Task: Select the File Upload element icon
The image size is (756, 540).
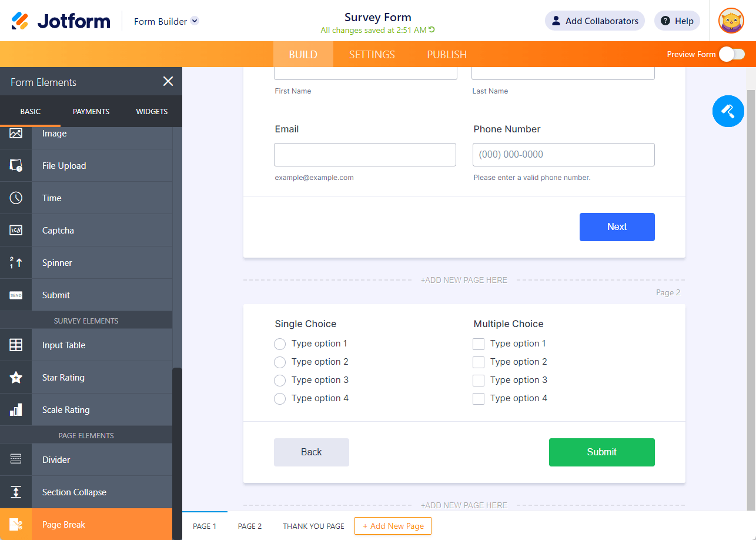Action: [x=16, y=166]
